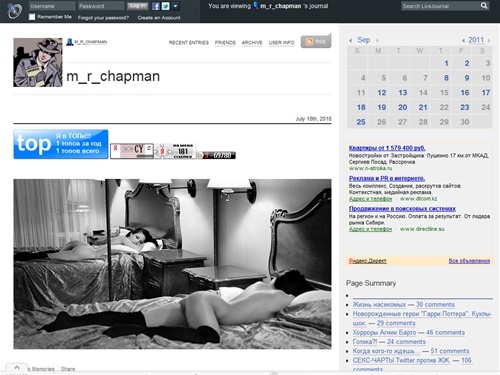Select September 23 in the calendar
This screenshot has width=500, height=375.
tap(465, 107)
